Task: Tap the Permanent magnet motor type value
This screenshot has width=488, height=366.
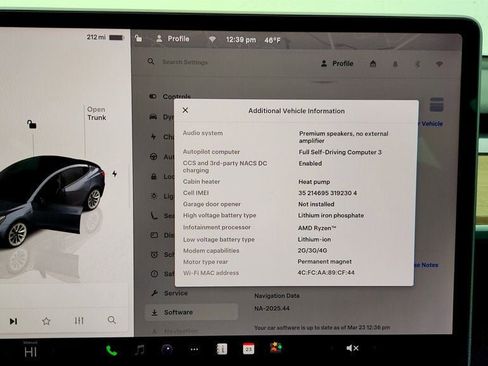Action: 324,261
